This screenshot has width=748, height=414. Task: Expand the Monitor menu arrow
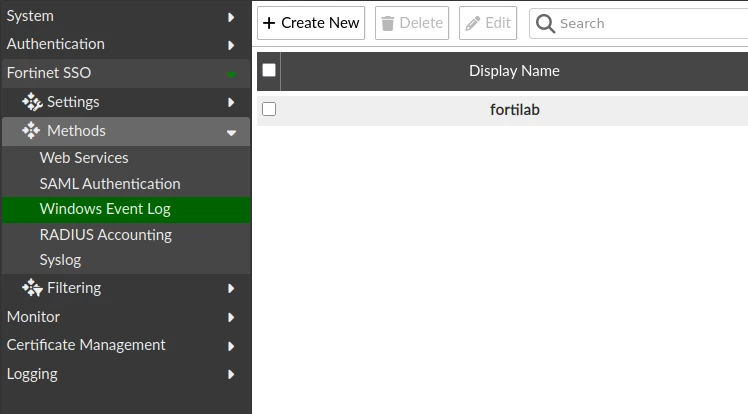231,318
